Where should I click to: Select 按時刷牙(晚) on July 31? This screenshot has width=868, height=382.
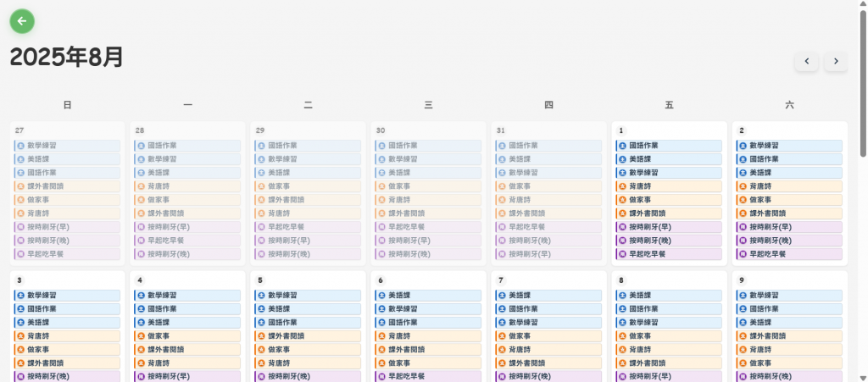pos(548,241)
